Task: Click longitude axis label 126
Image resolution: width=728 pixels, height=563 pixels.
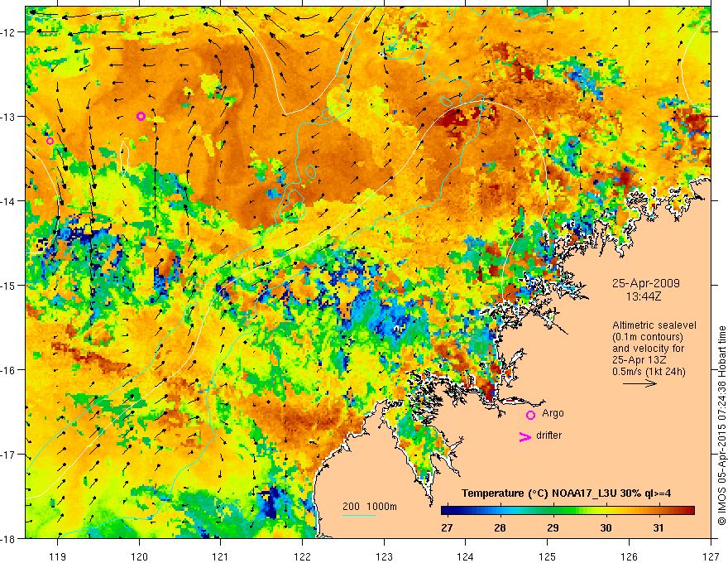Action: point(629,556)
